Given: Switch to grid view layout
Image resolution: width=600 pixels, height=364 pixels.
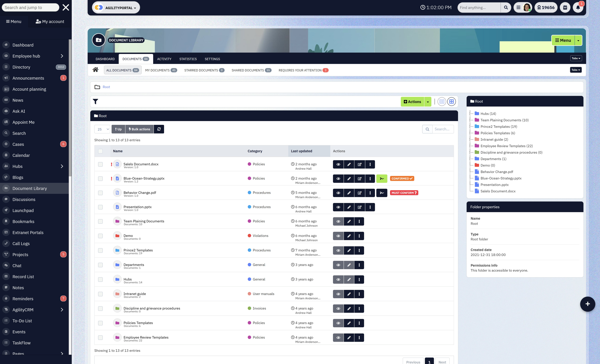Looking at the screenshot, I should tap(451, 101).
